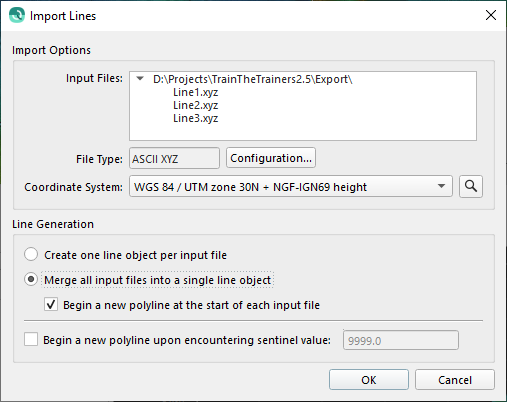Uncheck Begin a new polyline at each file
The height and width of the screenshot is (402, 507).
tap(51, 304)
